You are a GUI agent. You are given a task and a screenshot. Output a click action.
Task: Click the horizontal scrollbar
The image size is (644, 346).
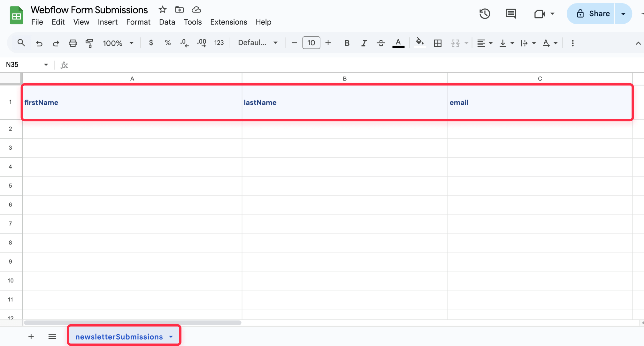(x=133, y=323)
